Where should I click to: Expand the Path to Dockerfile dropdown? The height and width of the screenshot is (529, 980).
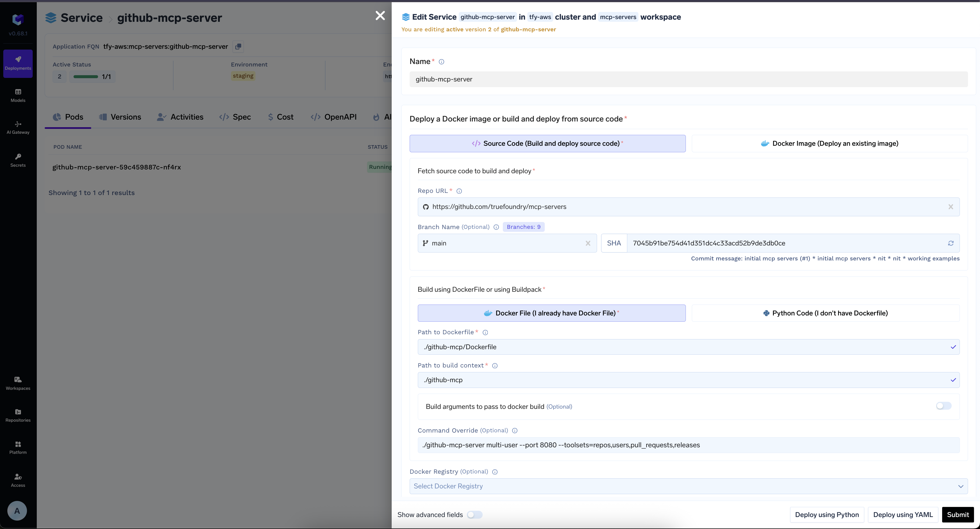coord(953,347)
